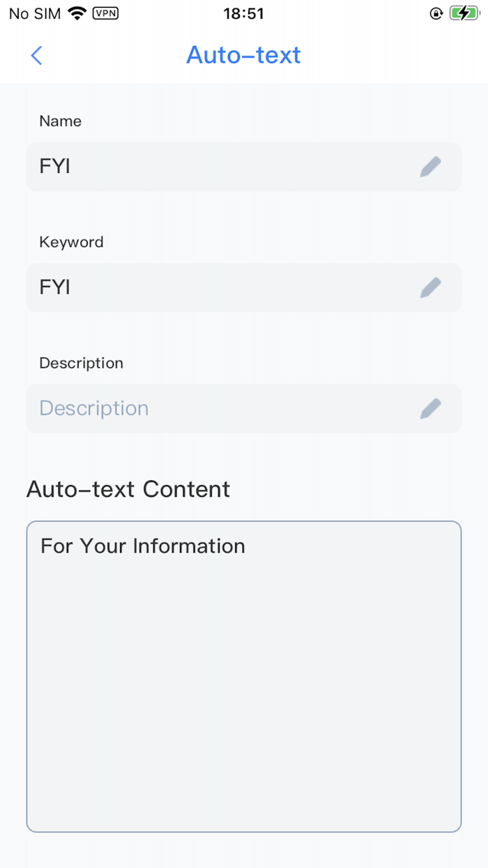The width and height of the screenshot is (488, 868).
Task: Click the clock showing 18:51
Action: [x=244, y=13]
